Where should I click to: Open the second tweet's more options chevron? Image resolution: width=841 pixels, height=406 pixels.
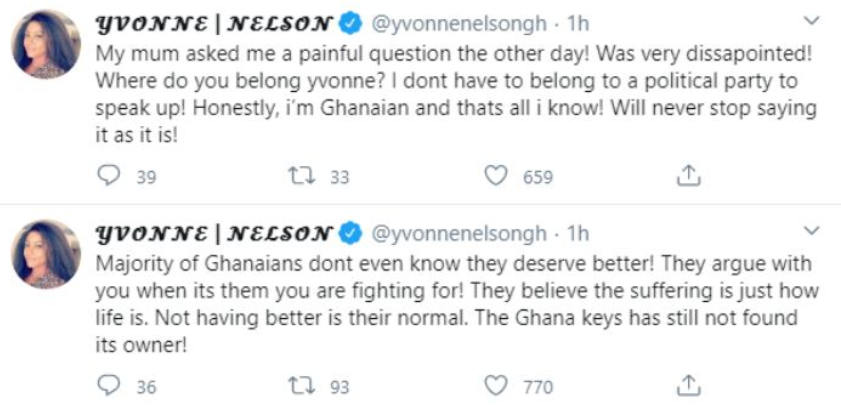813,231
